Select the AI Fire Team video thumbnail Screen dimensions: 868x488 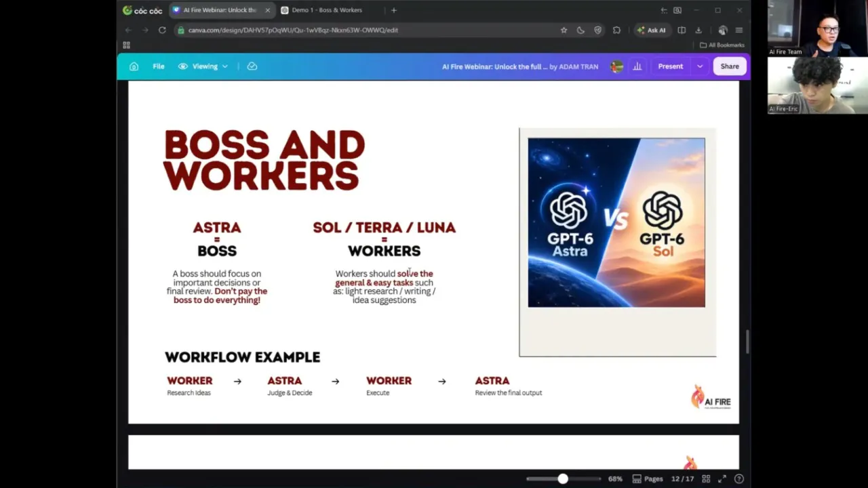[x=817, y=28]
